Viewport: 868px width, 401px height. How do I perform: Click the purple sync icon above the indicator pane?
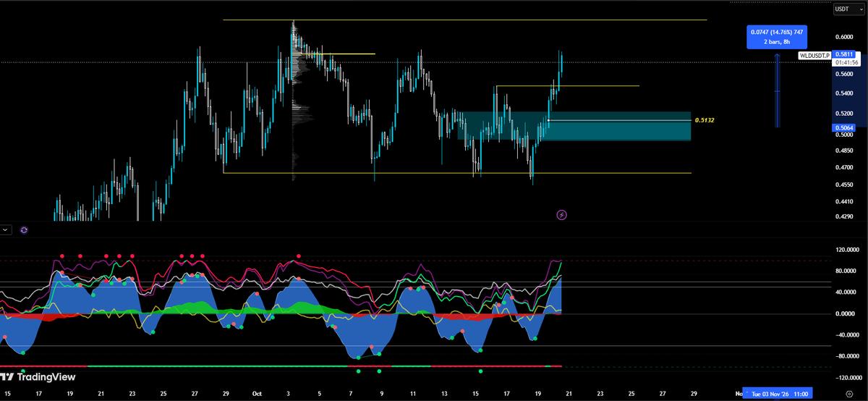24,229
